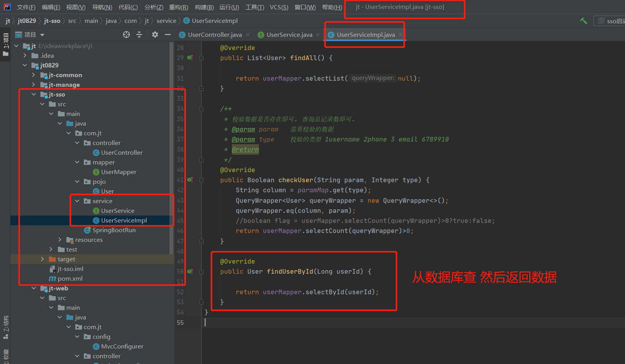Viewport: 625px width, 364px height.
Task: Close the UserController.java tab
Action: click(x=248, y=35)
